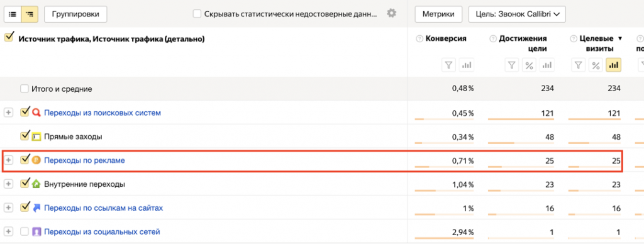The image size is (644, 244).
Task: Click 121 in Достижения цели column
Action: click(x=548, y=113)
